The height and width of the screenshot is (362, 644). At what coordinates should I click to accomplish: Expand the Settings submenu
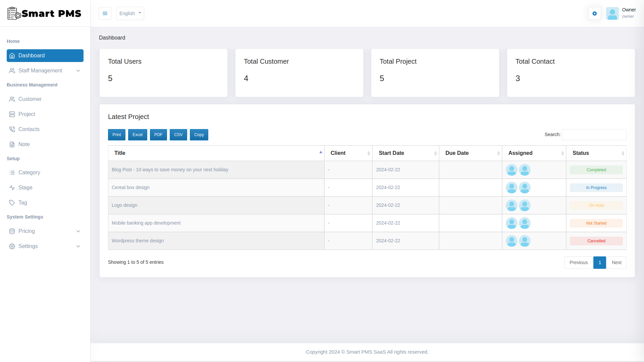pyautogui.click(x=78, y=246)
